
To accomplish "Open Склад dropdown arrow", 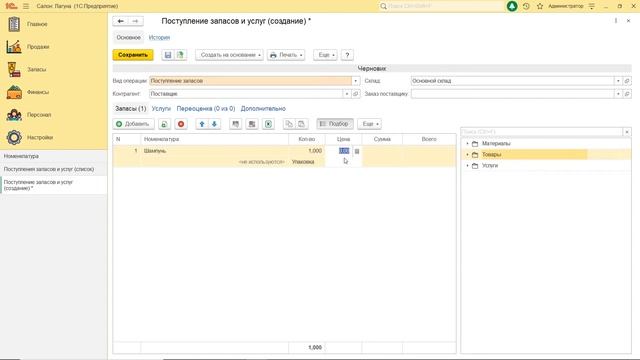I will coord(618,81).
